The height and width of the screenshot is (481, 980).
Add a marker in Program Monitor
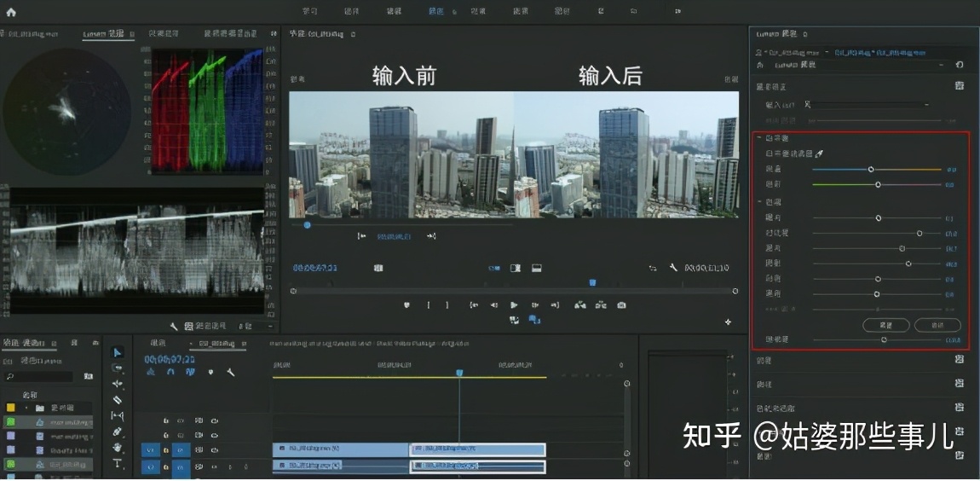[406, 305]
